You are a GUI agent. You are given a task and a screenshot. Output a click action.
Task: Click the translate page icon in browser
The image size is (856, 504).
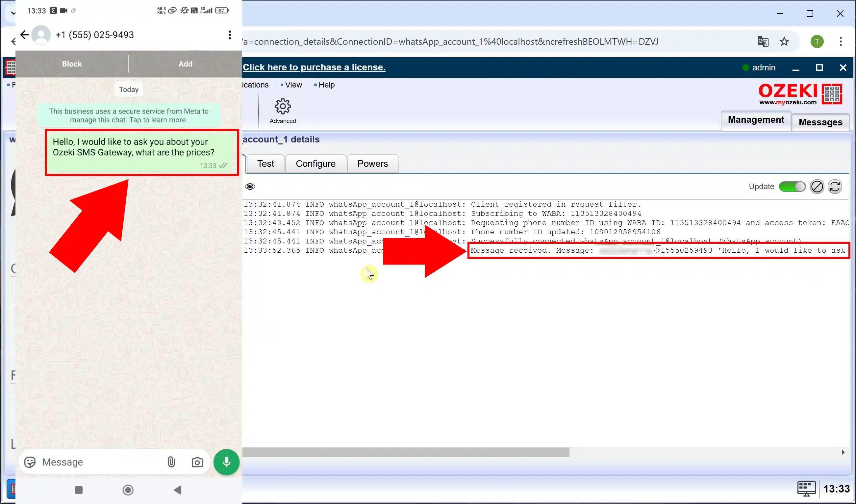[x=763, y=41]
